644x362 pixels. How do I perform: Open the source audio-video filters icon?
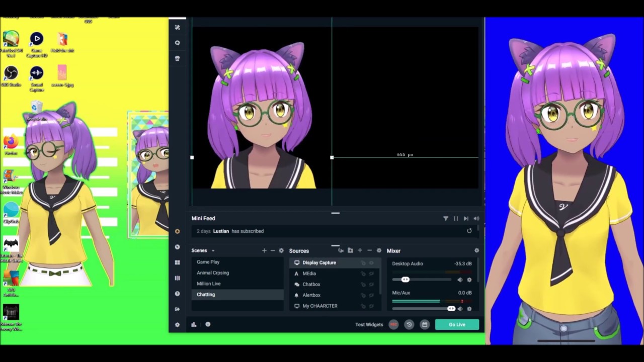pyautogui.click(x=341, y=250)
